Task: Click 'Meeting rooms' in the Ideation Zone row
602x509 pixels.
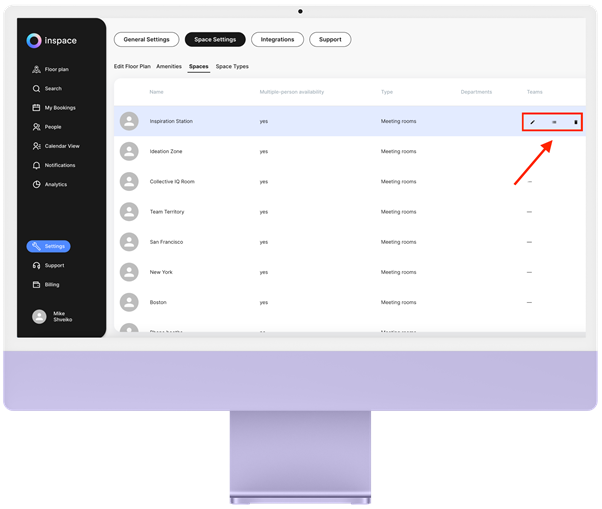Action: 399,152
